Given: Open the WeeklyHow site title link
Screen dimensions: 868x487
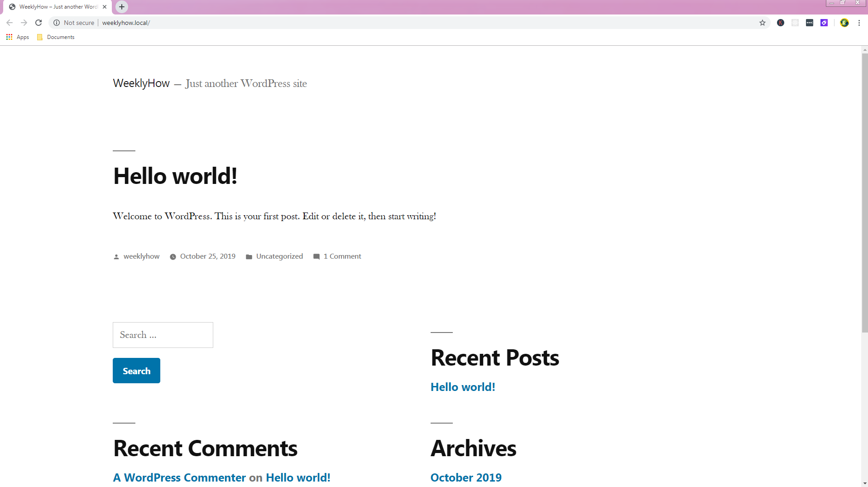Looking at the screenshot, I should pos(141,83).
